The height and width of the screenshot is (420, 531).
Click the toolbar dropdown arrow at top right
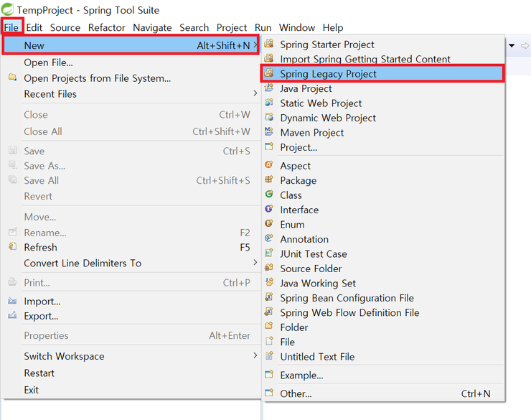coord(512,45)
